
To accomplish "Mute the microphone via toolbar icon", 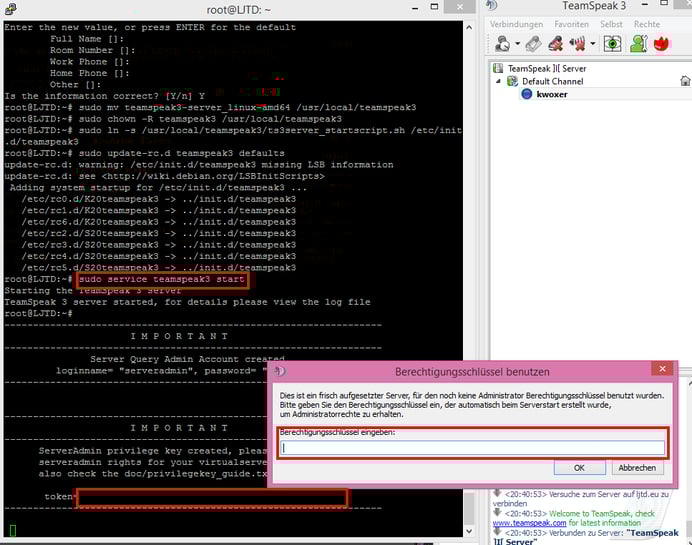I will [557, 44].
